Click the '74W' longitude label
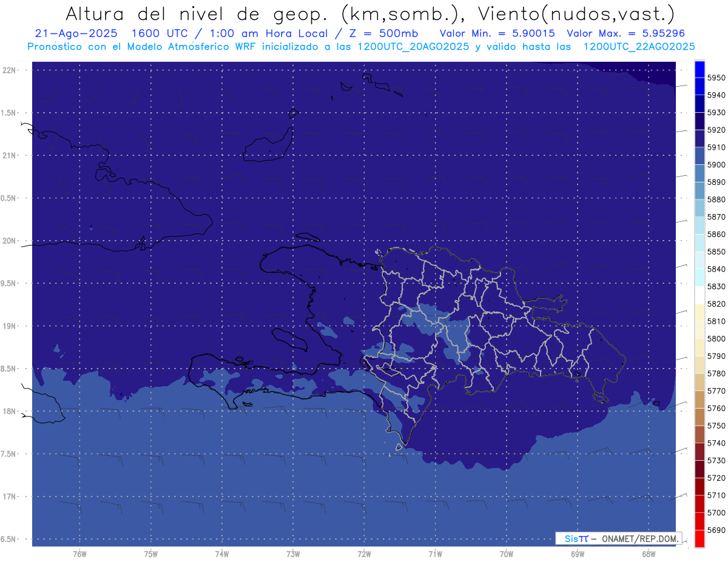The image size is (728, 562). point(222,554)
